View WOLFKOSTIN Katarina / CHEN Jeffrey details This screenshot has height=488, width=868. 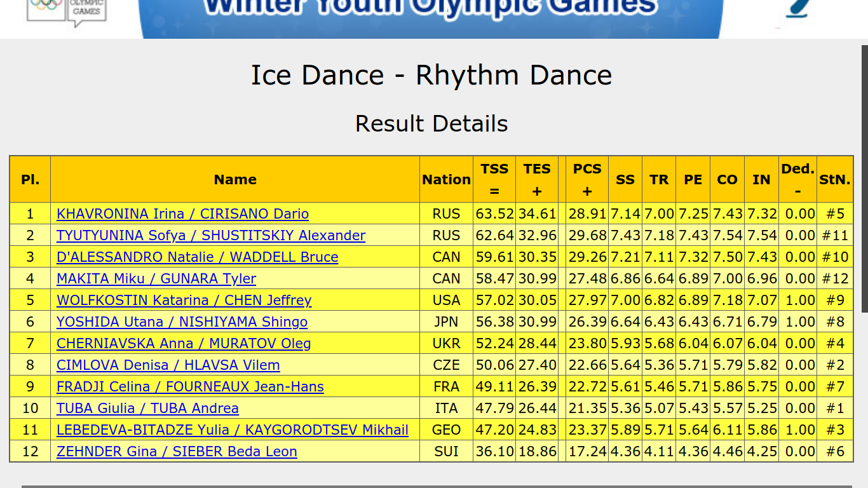184,300
